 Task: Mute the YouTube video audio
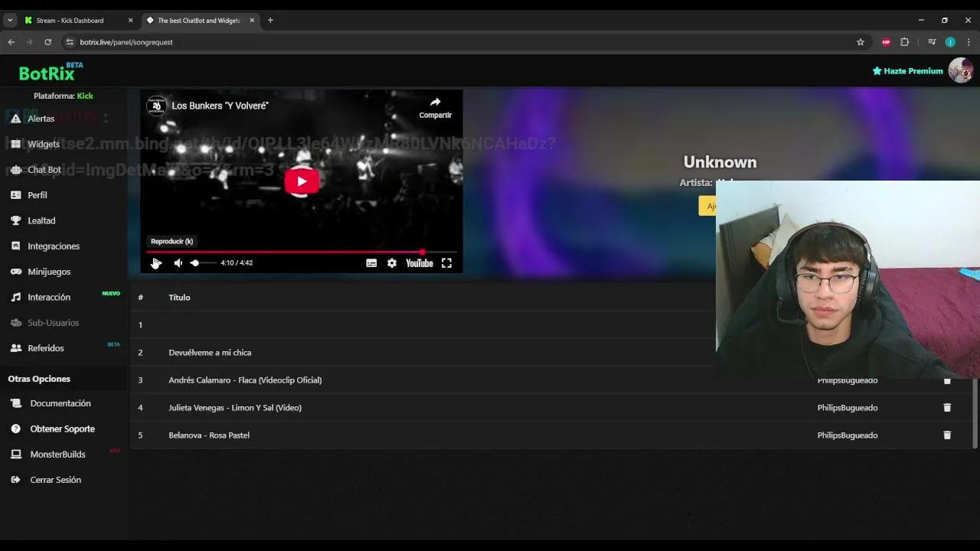tap(178, 262)
